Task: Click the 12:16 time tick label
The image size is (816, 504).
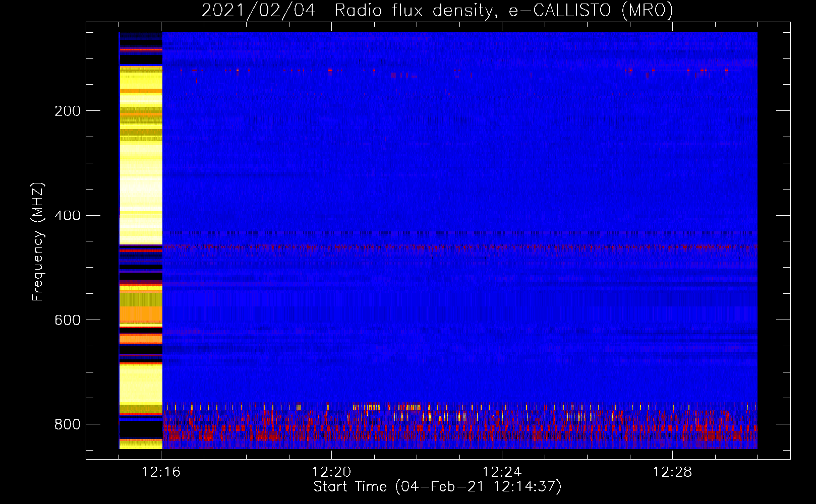Action: pos(161,472)
